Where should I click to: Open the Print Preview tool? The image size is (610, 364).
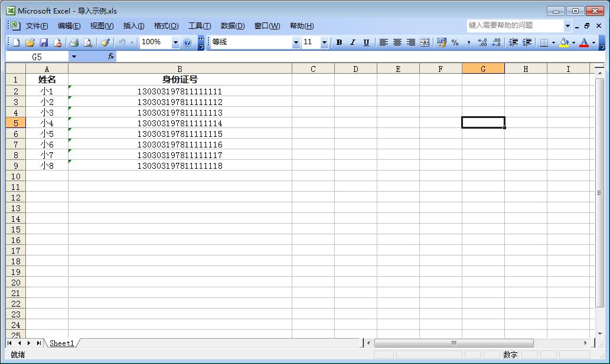[x=88, y=42]
